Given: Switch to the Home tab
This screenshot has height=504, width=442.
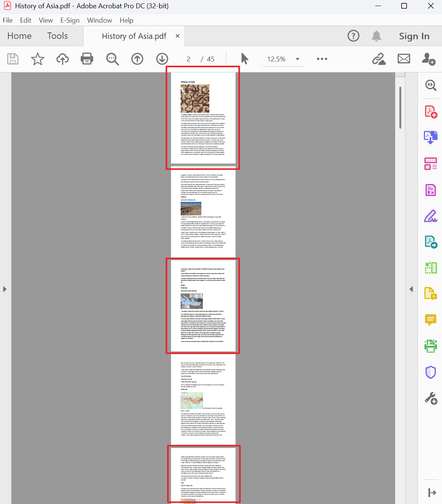Looking at the screenshot, I should click(20, 36).
